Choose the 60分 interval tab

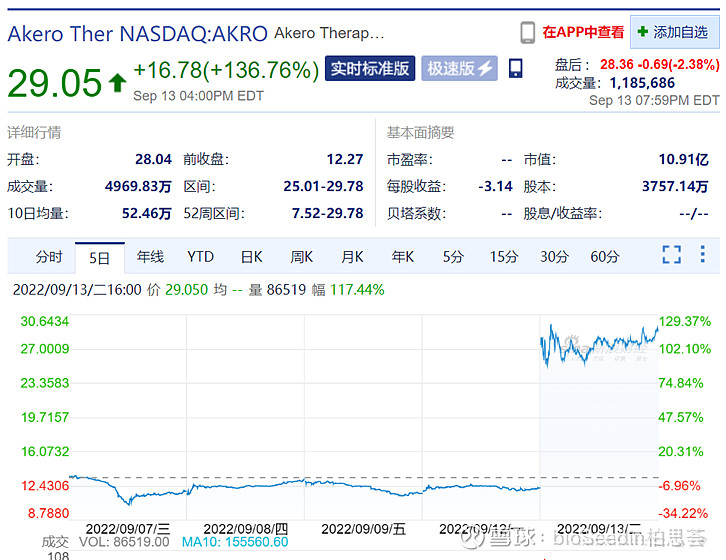[605, 257]
